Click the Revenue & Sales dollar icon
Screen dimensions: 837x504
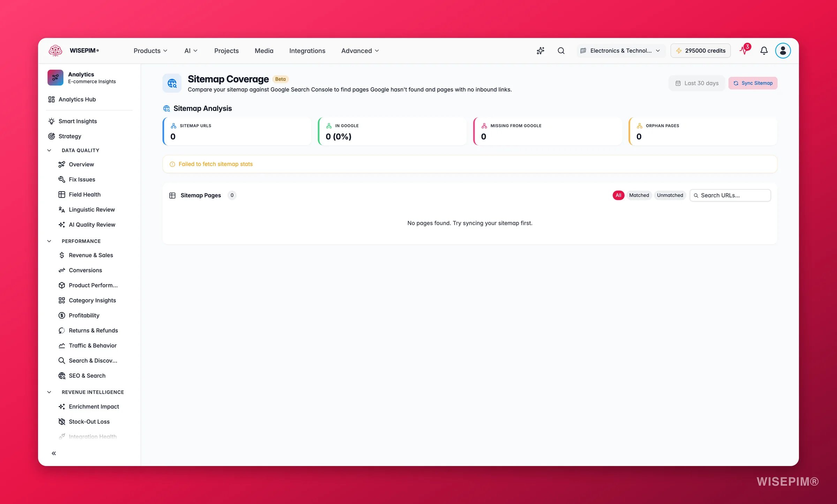click(62, 255)
